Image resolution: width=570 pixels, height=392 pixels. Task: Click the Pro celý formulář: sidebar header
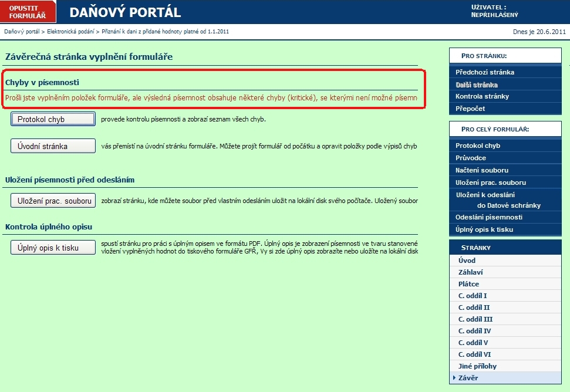point(505,129)
